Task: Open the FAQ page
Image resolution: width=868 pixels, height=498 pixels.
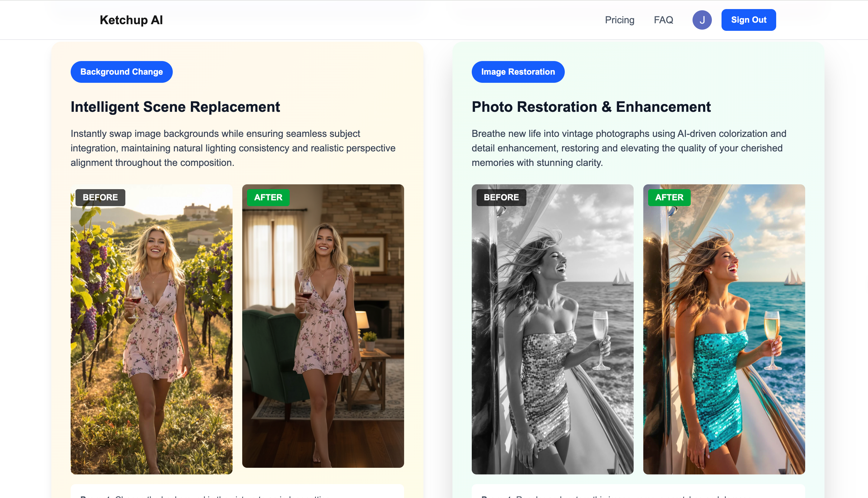Action: [x=663, y=20]
